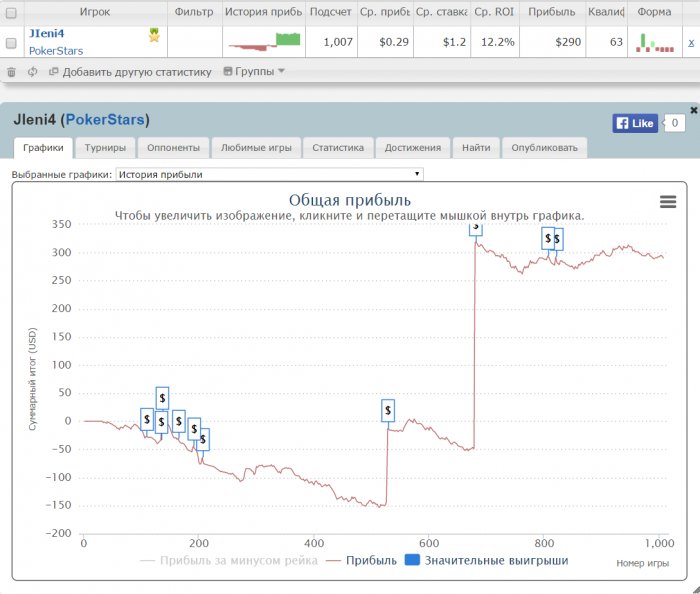
Task: Toggle the Значительные выигрыши blue legend swatch
Action: coord(412,560)
